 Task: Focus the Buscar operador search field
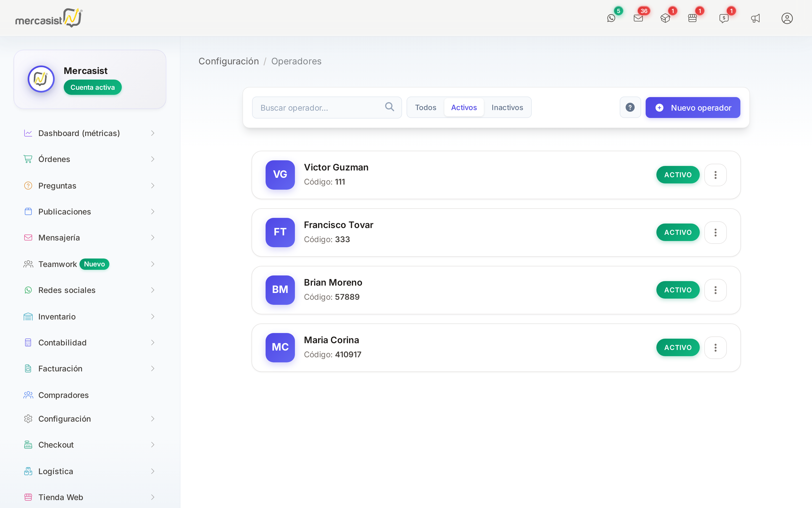(x=327, y=108)
